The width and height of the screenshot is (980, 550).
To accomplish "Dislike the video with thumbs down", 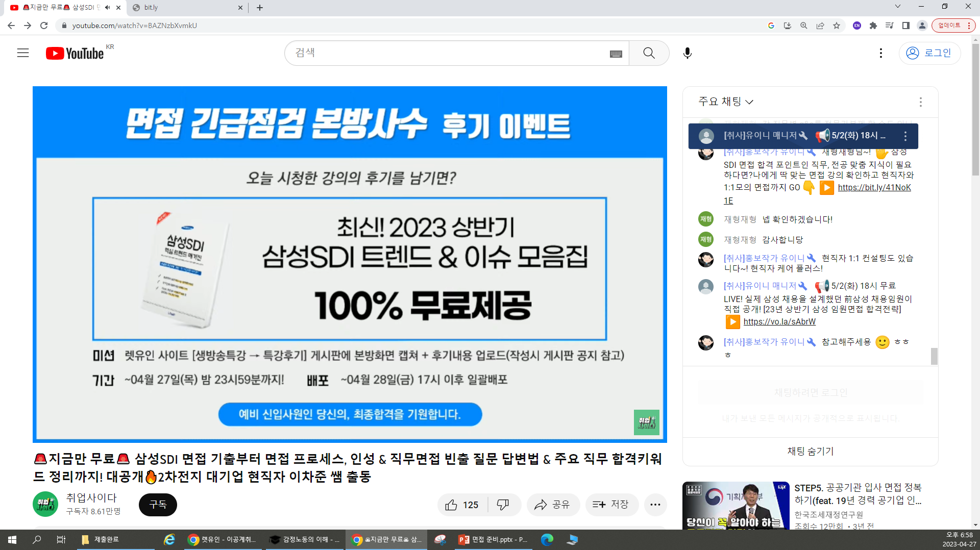I will coord(503,505).
